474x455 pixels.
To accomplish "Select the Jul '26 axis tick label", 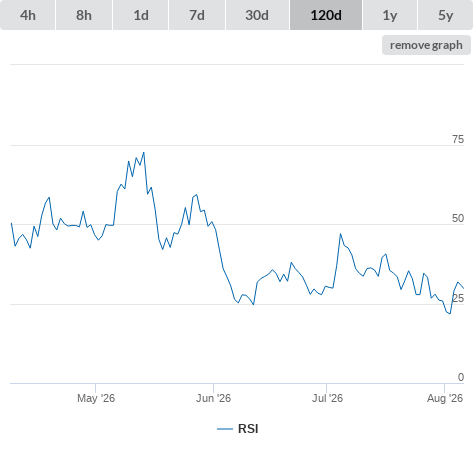I will pyautogui.click(x=327, y=398).
